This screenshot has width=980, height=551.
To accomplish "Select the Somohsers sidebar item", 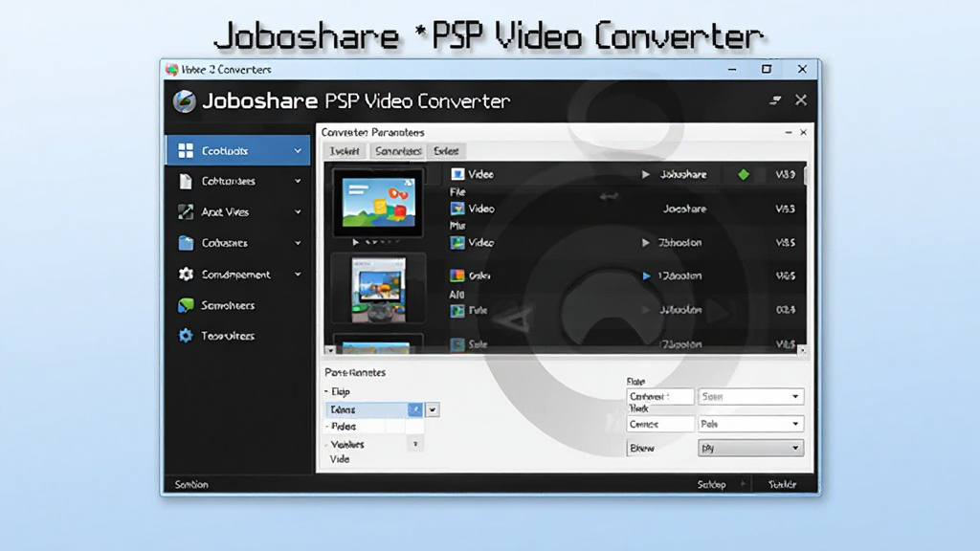I will (237, 305).
